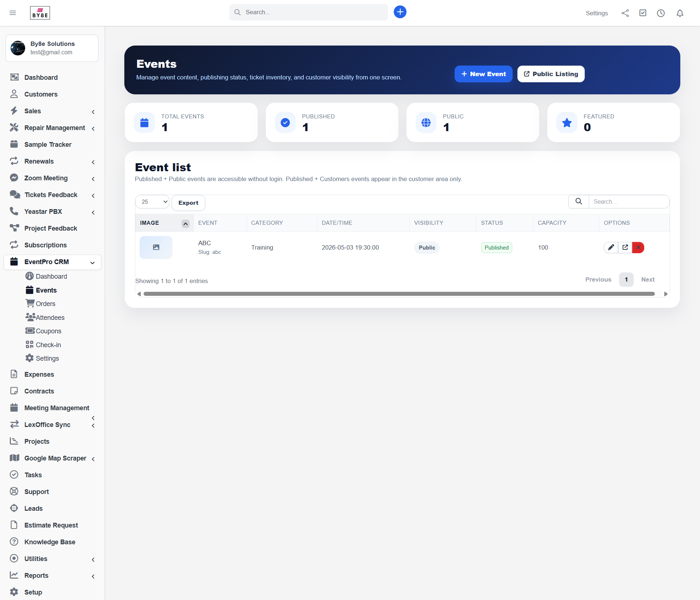Delete ABC event with red X icon
The width and height of the screenshot is (700, 600).
click(x=638, y=247)
